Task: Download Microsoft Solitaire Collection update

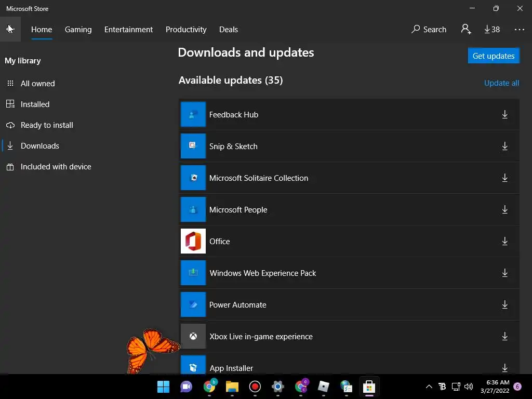Action: [x=504, y=178]
